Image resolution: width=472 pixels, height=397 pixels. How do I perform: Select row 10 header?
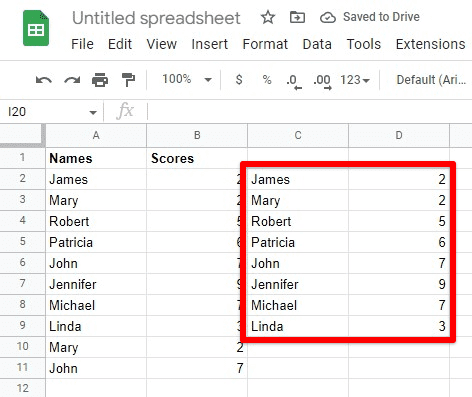pos(22,347)
